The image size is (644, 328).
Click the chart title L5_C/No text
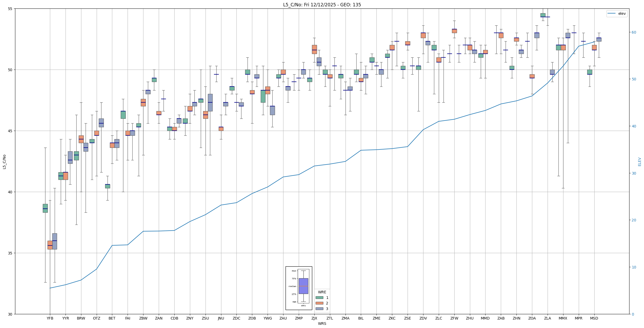point(322,5)
